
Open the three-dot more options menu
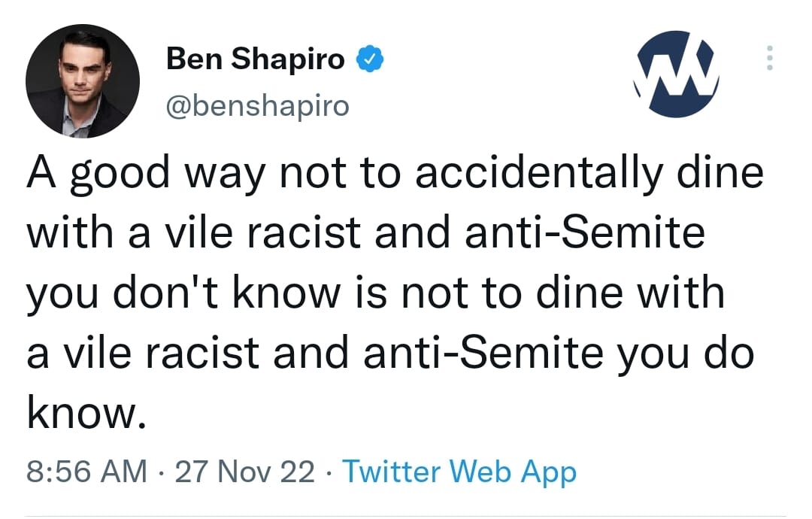768,59
